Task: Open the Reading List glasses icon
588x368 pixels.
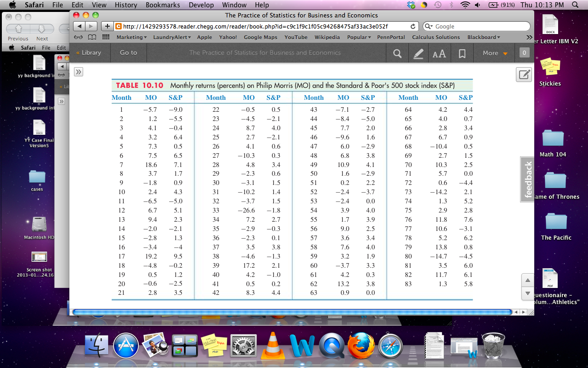Action: pyautogui.click(x=79, y=37)
